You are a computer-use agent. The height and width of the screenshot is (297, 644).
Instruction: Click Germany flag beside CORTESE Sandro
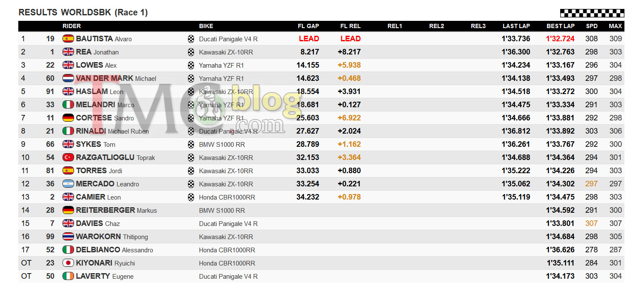[68, 118]
